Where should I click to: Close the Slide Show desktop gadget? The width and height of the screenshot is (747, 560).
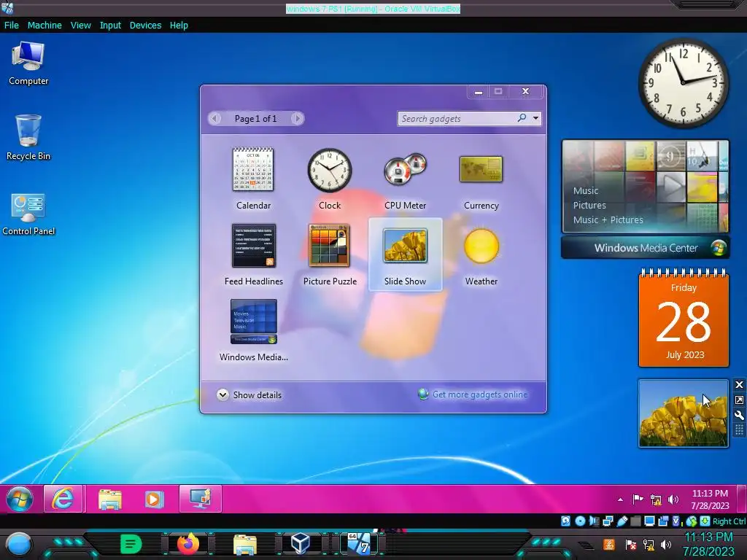[x=739, y=385]
